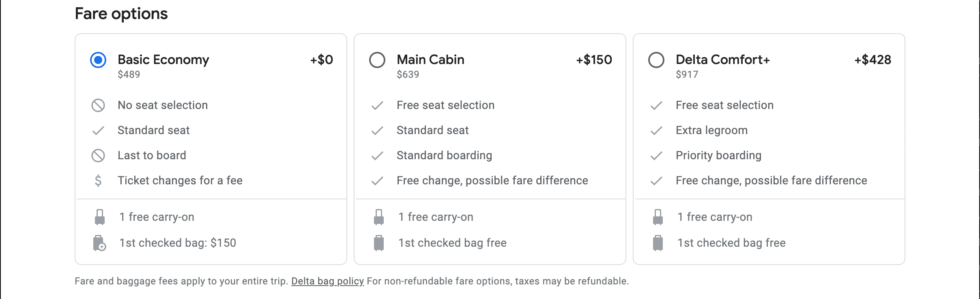
Task: Click Delta Comfort+ carry-on luggage icon
Action: [658, 217]
